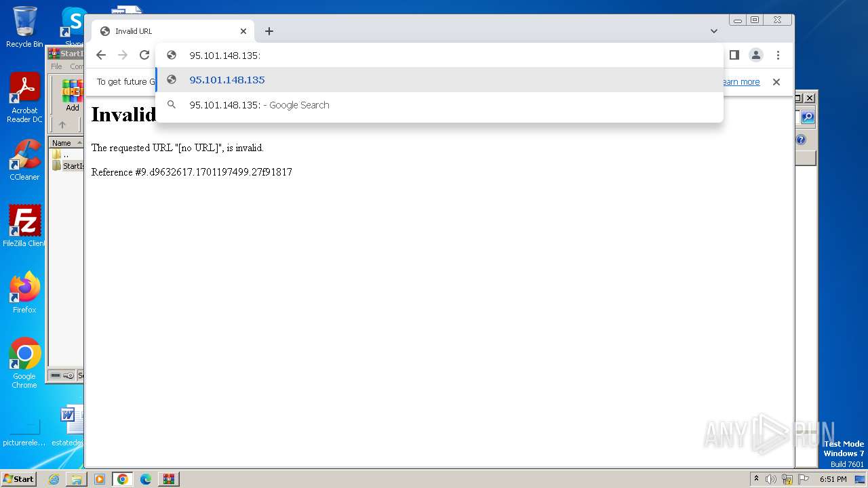This screenshot has height=488, width=868.
Task: Switch to the Invalid URL tab
Action: pos(173,31)
